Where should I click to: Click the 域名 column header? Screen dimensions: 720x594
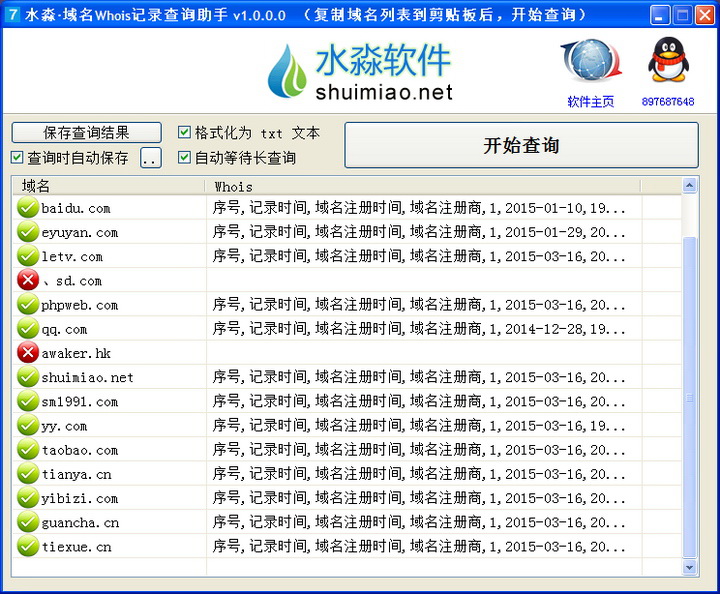click(x=109, y=186)
